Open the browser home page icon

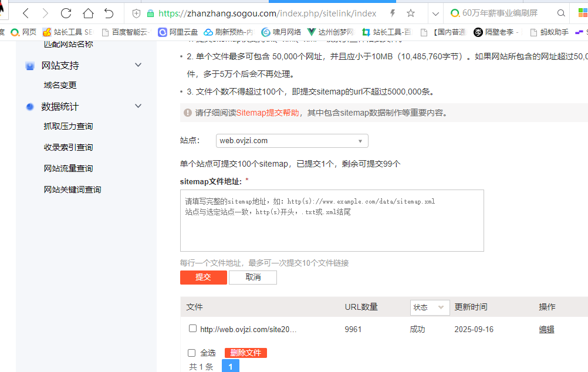click(x=88, y=13)
